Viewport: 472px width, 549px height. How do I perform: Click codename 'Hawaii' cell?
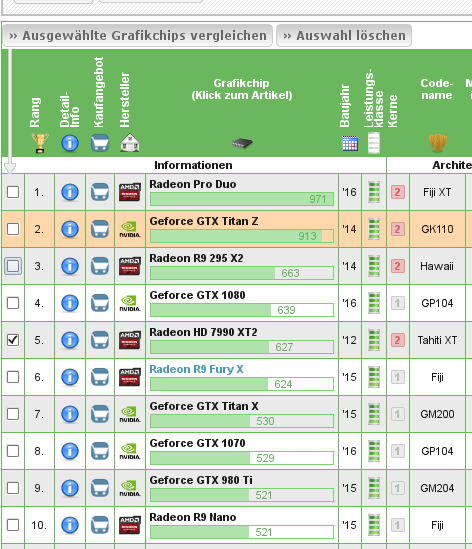pos(437,266)
